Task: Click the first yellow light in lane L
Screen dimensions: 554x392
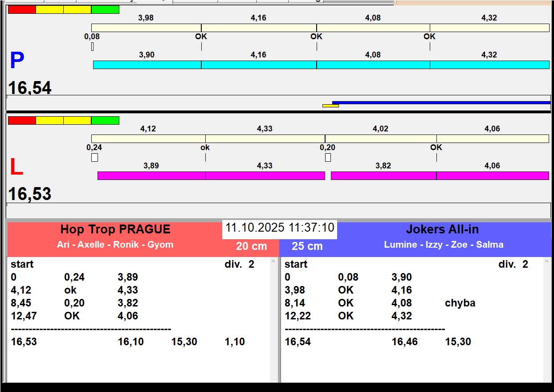Action: [49, 120]
